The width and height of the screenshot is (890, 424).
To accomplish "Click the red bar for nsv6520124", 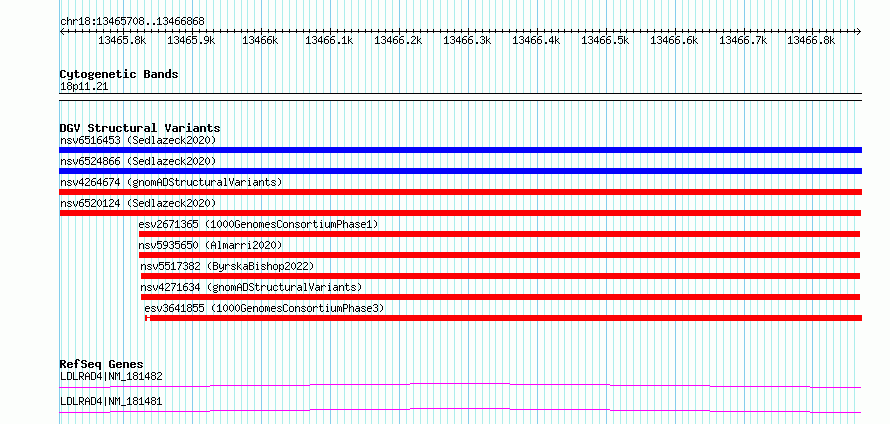I will point(460,213).
